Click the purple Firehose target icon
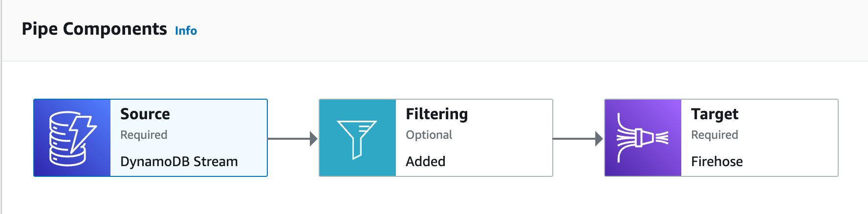868x214 pixels. point(643,138)
